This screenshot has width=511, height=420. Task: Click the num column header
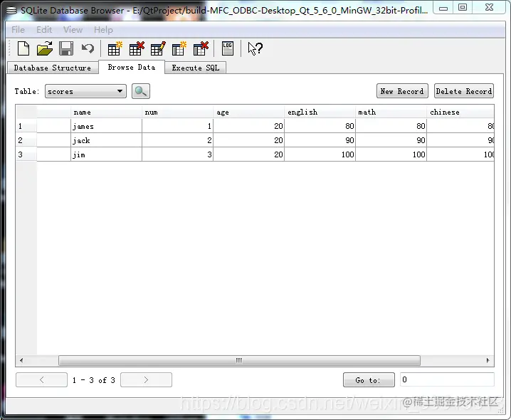pyautogui.click(x=177, y=112)
